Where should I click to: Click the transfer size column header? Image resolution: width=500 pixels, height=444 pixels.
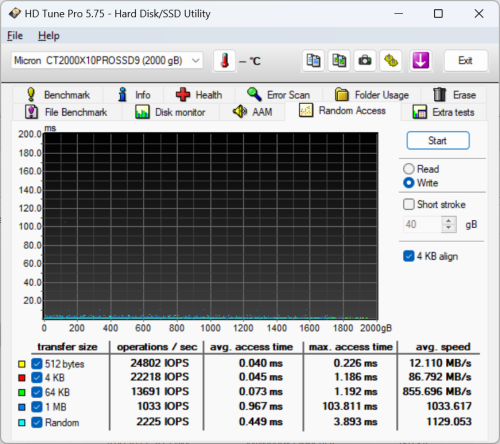pyautogui.click(x=67, y=347)
